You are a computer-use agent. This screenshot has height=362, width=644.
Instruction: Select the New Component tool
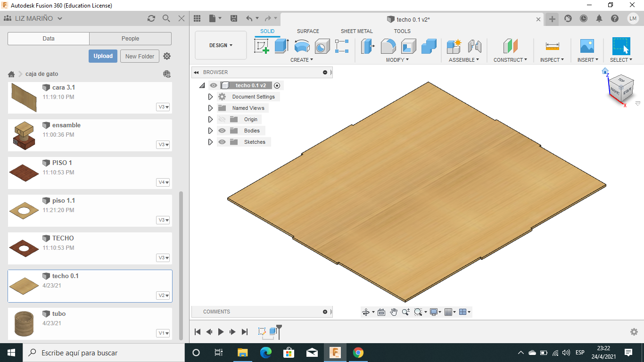454,46
